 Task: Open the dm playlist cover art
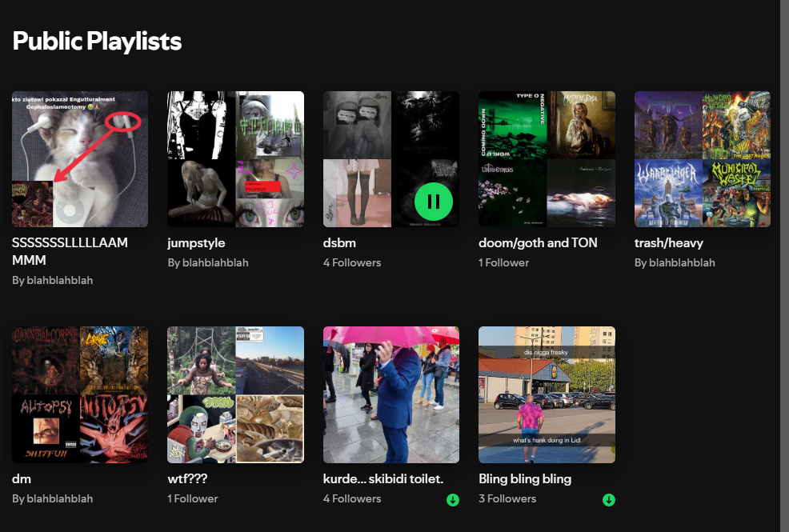coord(80,394)
